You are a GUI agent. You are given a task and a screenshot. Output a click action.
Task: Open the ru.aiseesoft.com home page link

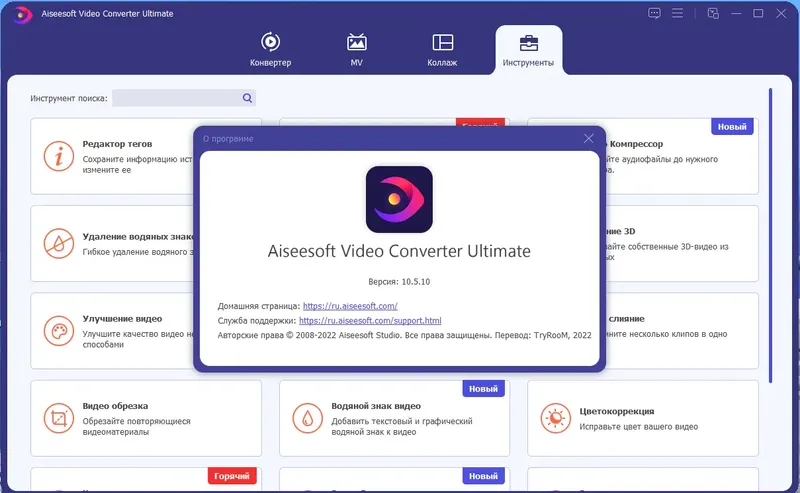point(350,306)
